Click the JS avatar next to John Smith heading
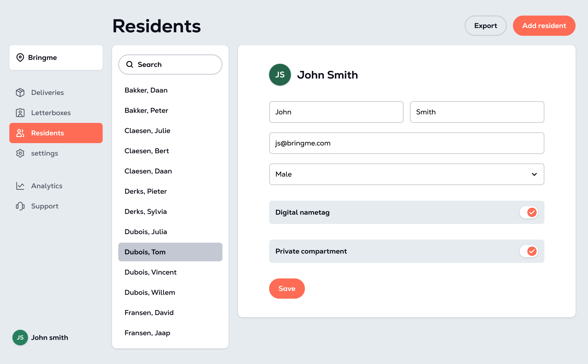 [280, 75]
